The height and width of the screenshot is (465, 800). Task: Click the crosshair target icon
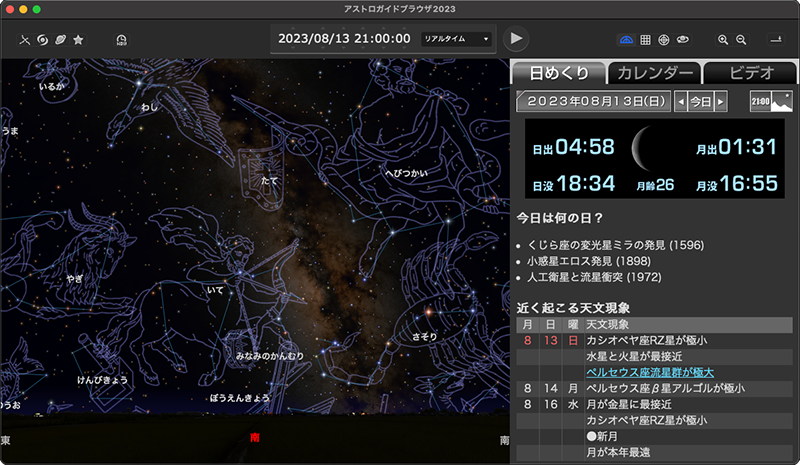(664, 40)
